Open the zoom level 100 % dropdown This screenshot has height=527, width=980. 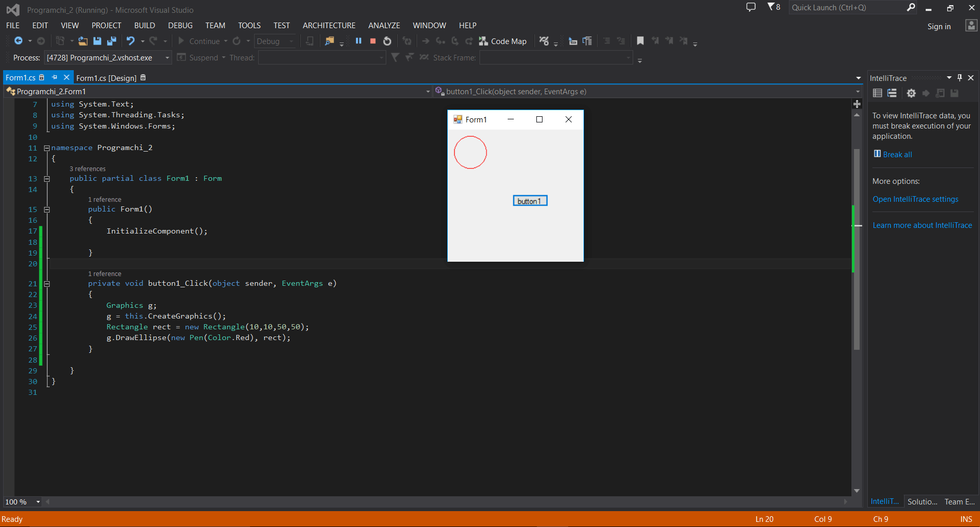tap(38, 502)
